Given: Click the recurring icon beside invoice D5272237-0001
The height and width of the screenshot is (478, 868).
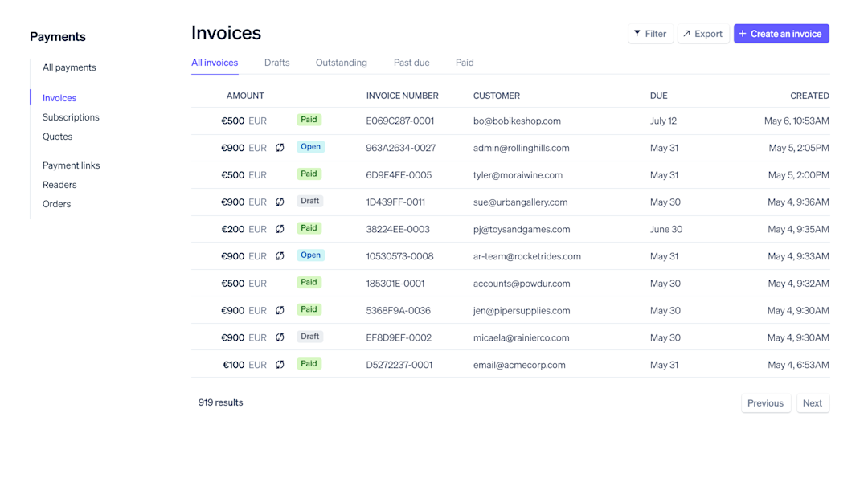Looking at the screenshot, I should tap(279, 364).
